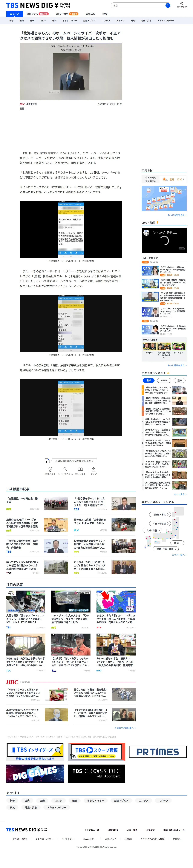Open the 3.19 昼 live schedule thumbnail
Screen dimensions: 193x868
(x=150, y=271)
